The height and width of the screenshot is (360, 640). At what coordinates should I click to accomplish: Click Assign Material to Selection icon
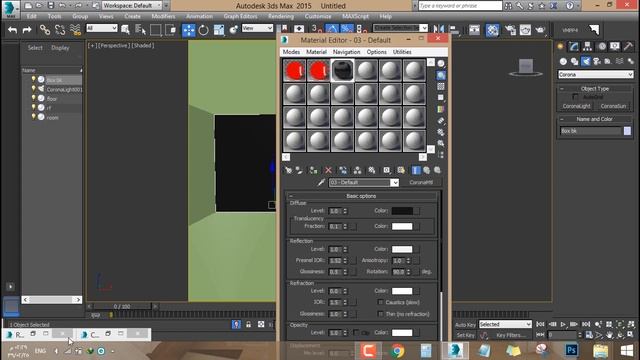313,170
